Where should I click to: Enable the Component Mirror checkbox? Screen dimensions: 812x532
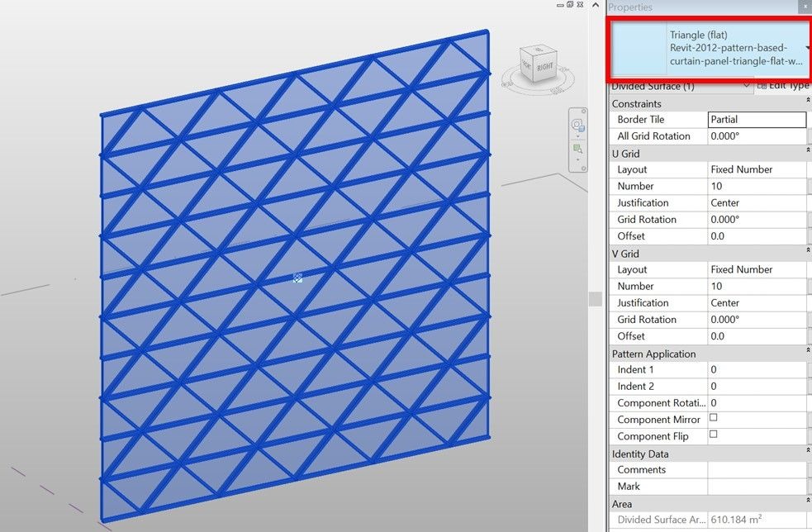point(712,420)
